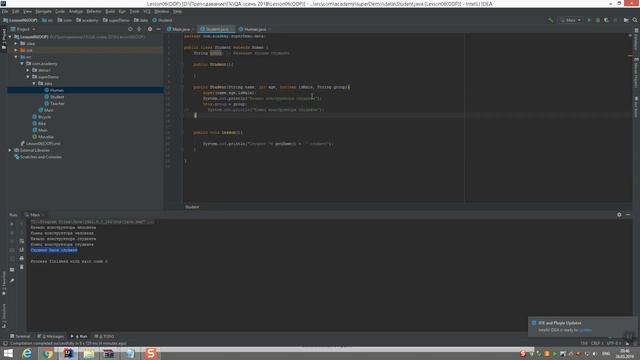
Task: Expand the .idea folder
Action: click(x=16, y=43)
